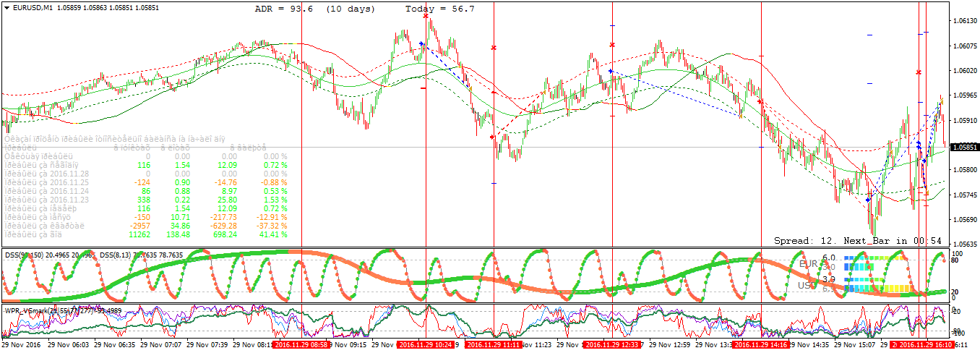Select the EURUSD,M1 chart title text

point(34,7)
